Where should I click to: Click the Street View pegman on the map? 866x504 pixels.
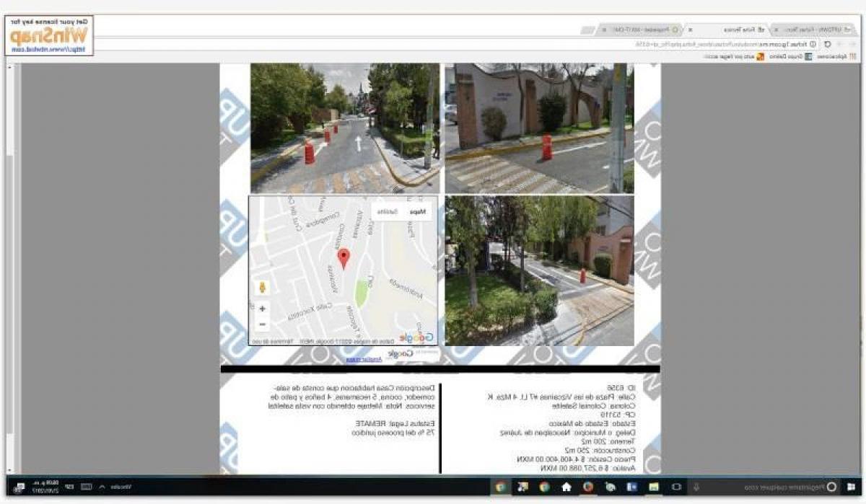[x=262, y=288]
